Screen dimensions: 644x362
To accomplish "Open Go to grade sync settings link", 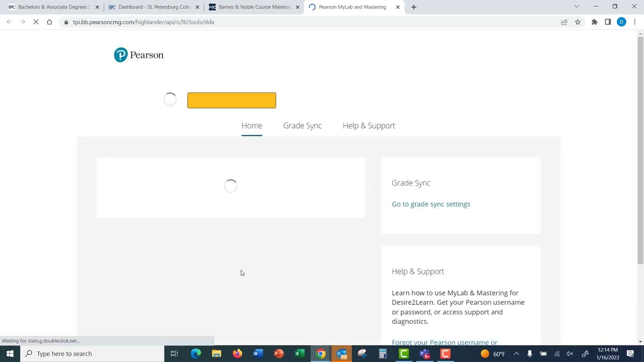I will point(431,204).
